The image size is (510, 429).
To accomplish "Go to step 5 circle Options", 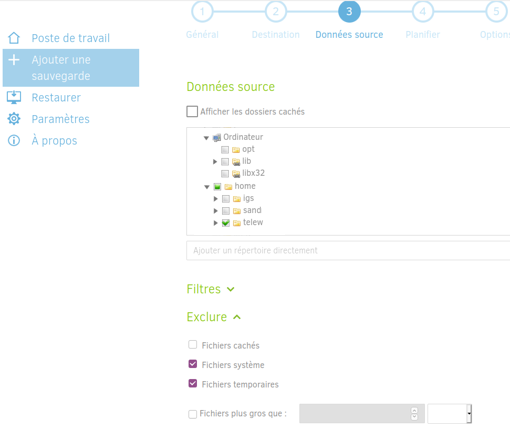I will click(x=496, y=12).
